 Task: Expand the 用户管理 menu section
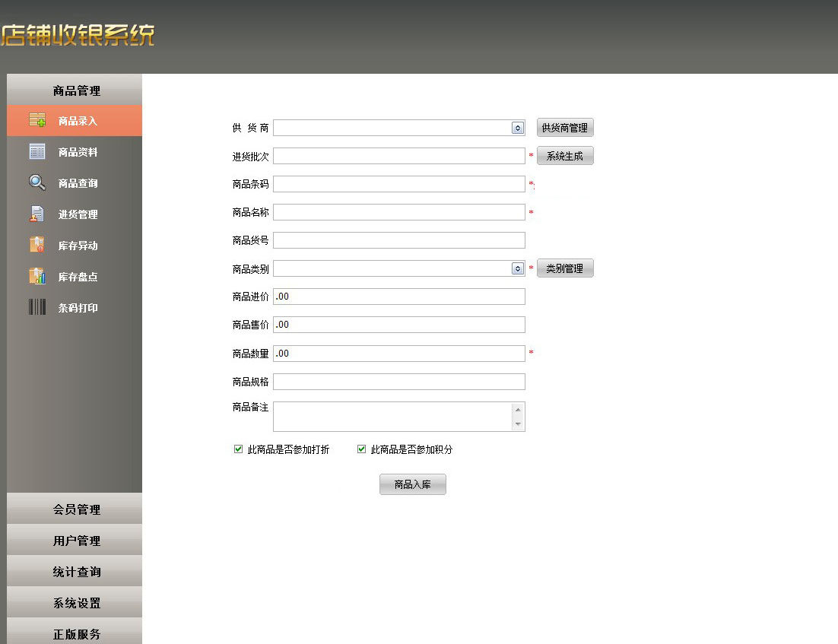[75, 541]
